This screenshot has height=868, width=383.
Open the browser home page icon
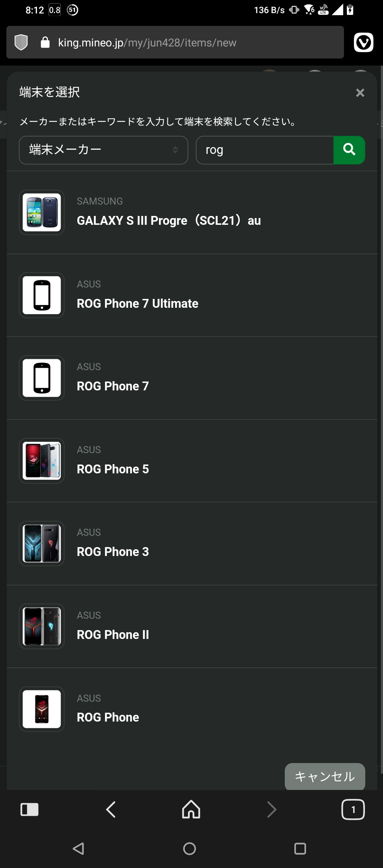click(191, 809)
